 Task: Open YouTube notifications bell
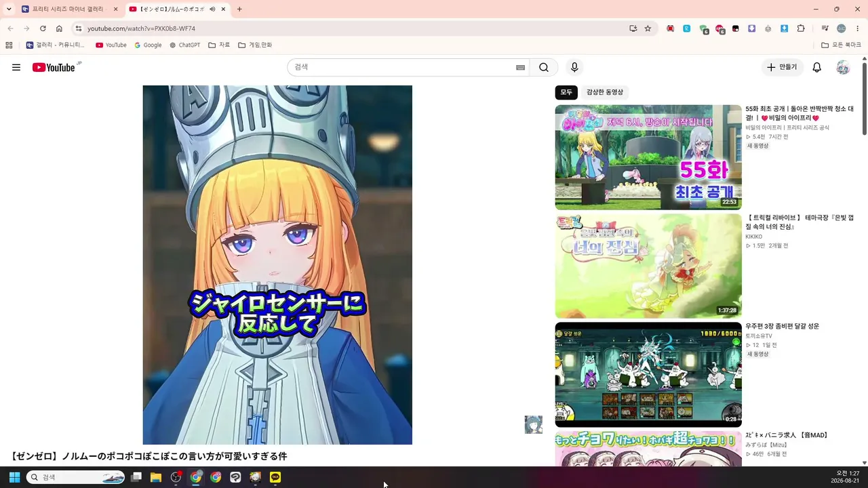[817, 67]
